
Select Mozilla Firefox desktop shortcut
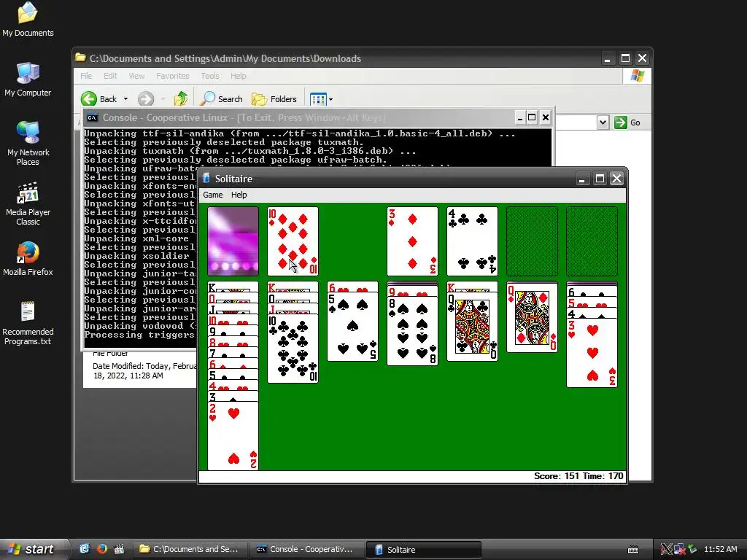28,260
